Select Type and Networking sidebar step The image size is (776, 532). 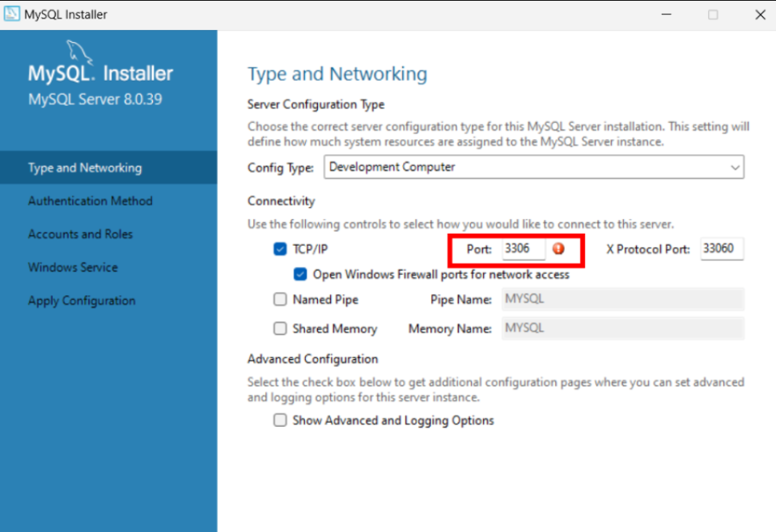[x=108, y=167]
